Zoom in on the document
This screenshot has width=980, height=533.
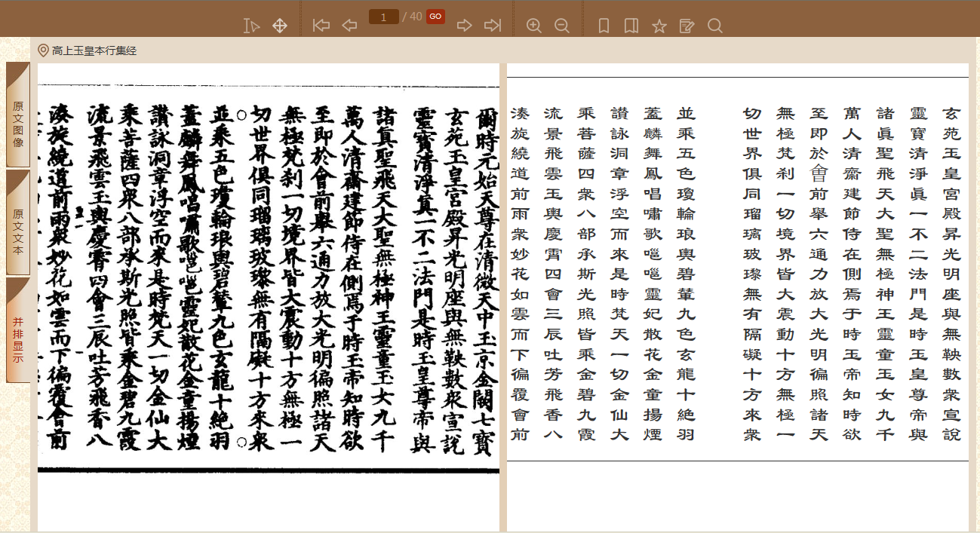click(534, 26)
